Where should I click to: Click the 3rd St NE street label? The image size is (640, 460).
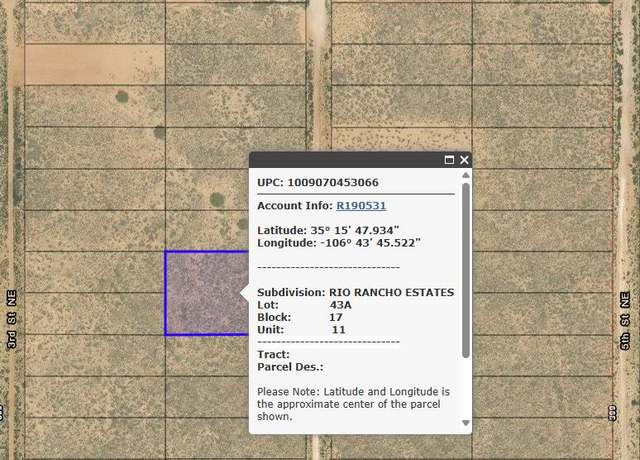[x=12, y=319]
